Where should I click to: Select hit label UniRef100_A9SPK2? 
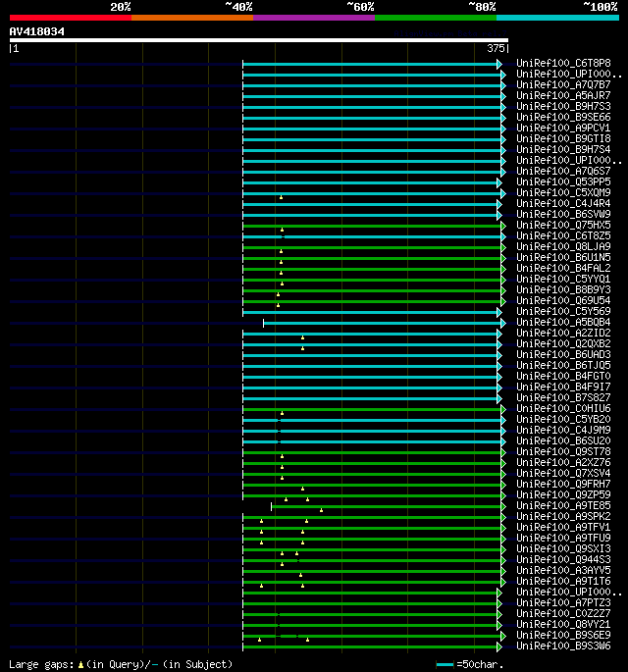coord(563,516)
